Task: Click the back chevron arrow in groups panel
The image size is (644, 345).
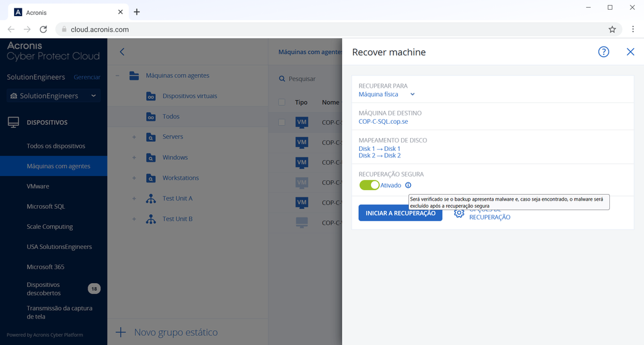Action: click(122, 52)
